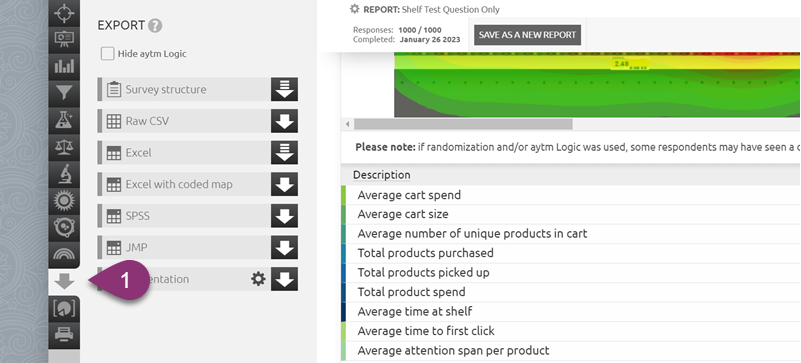Open the presentation board icon in sidebar

[64, 38]
